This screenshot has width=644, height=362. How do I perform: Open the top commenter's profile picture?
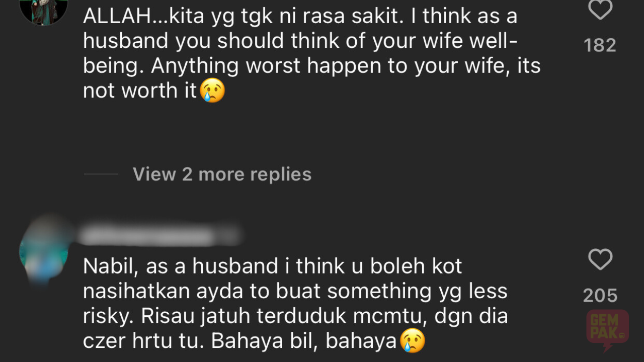(x=43, y=10)
